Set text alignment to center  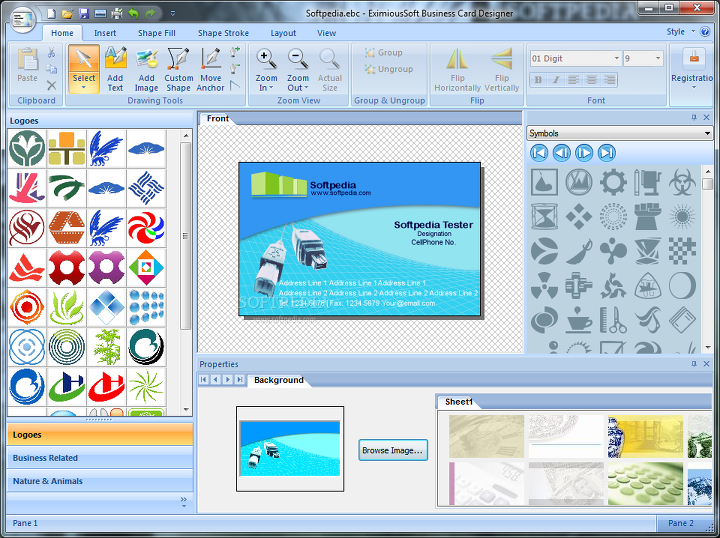pyautogui.click(x=591, y=80)
